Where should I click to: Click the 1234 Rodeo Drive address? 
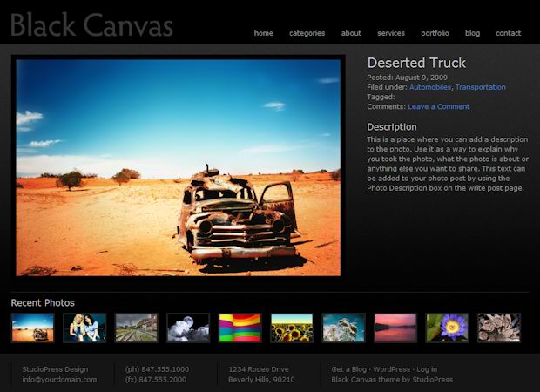point(259,369)
